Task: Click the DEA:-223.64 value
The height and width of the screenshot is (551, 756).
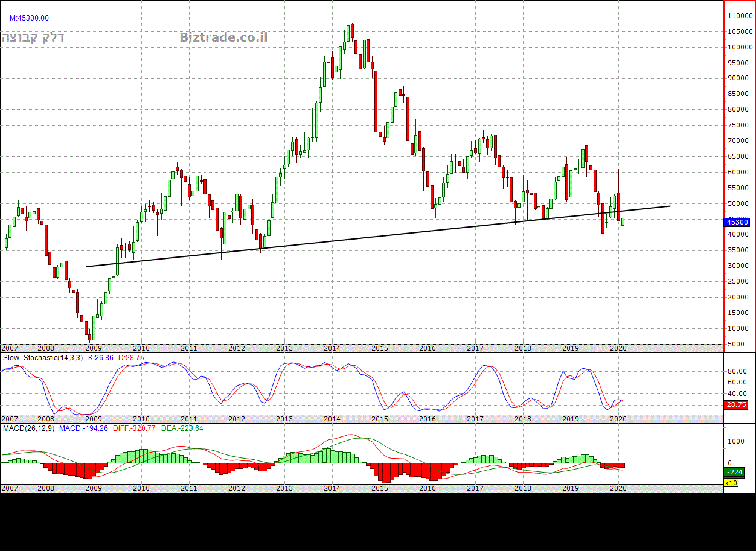Action: (x=182, y=428)
